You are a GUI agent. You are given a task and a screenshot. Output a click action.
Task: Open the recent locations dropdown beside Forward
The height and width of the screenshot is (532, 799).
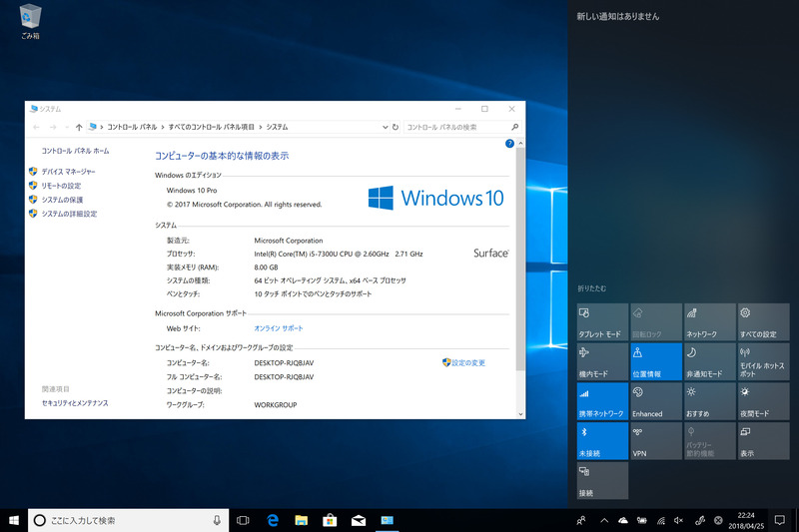67,128
